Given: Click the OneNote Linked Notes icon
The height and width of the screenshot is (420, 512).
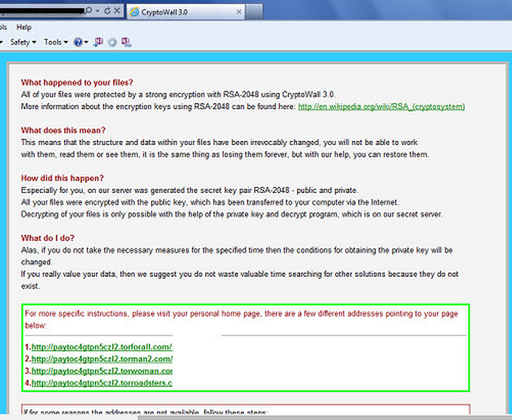Looking at the screenshot, I should pyautogui.click(x=126, y=42).
